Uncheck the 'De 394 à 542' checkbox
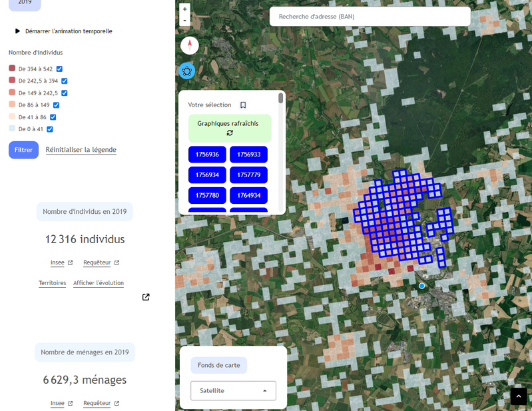This screenshot has height=411, width=532. (60, 69)
